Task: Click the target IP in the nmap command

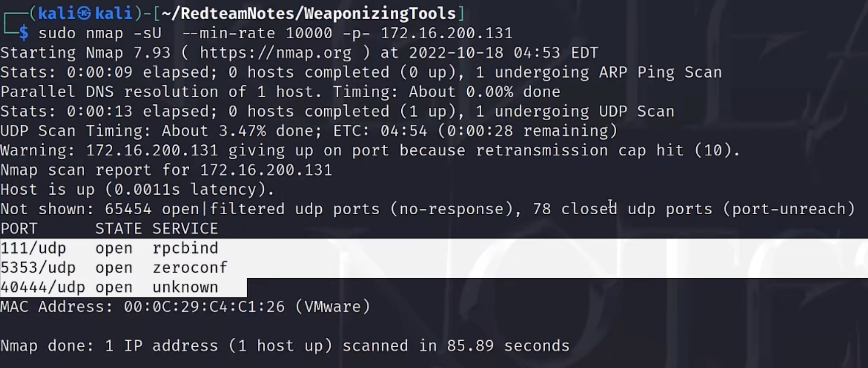Action: pos(446,33)
